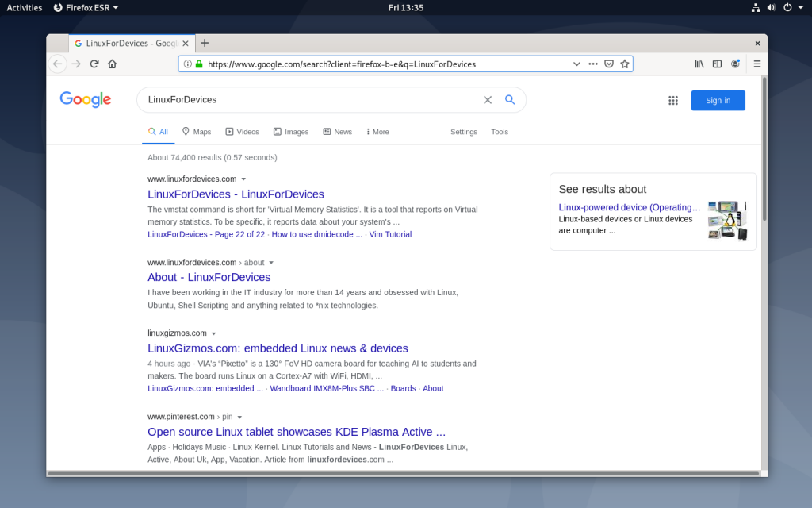This screenshot has width=812, height=508.
Task: Open How to use dmidecode sitelink
Action: click(x=317, y=234)
